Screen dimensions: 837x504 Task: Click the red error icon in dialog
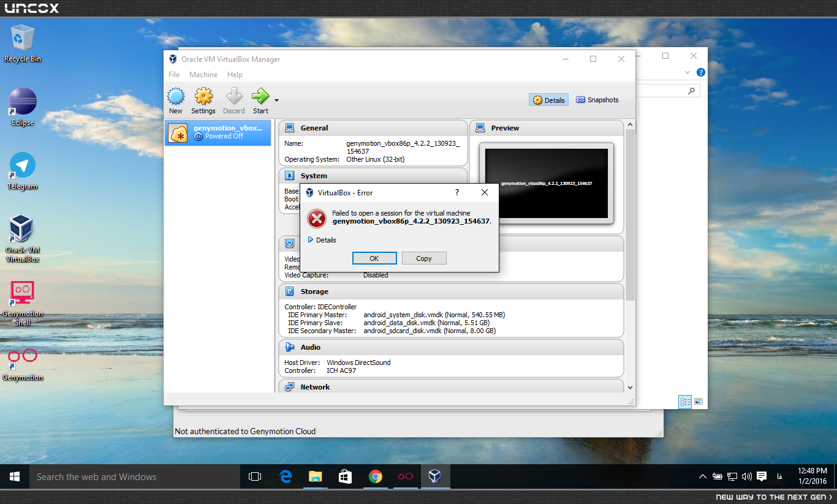click(x=317, y=217)
